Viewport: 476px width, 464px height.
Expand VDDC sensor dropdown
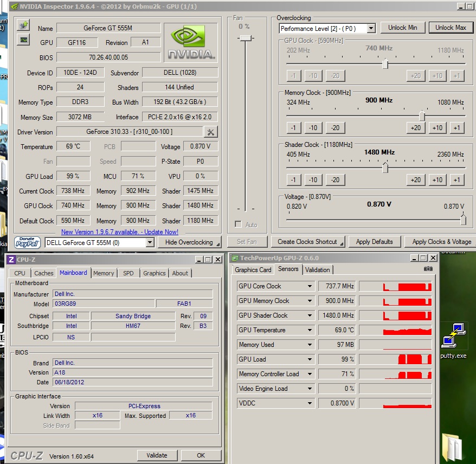[310, 403]
